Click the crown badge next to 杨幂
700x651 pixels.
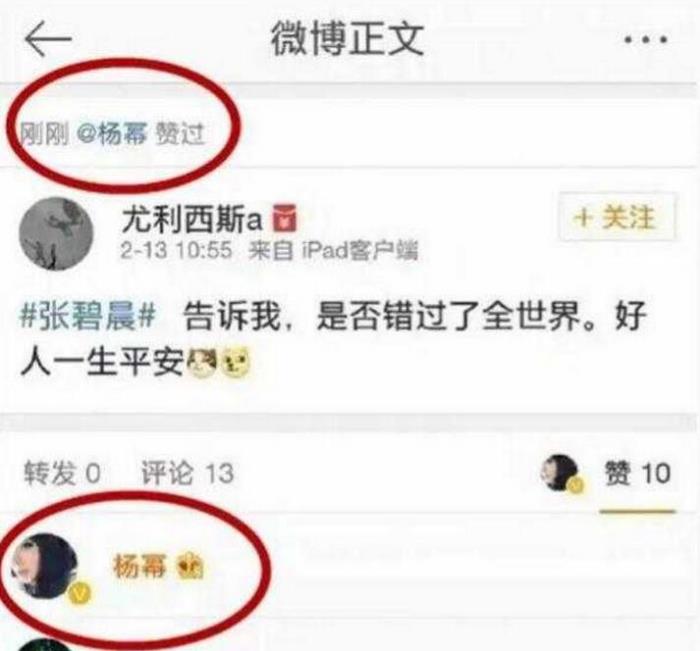(191, 567)
